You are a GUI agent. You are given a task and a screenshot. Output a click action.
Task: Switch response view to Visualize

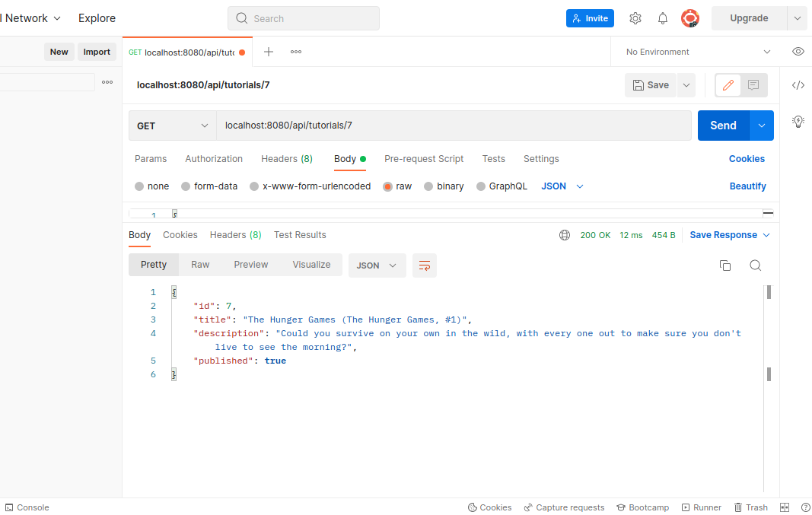click(311, 265)
